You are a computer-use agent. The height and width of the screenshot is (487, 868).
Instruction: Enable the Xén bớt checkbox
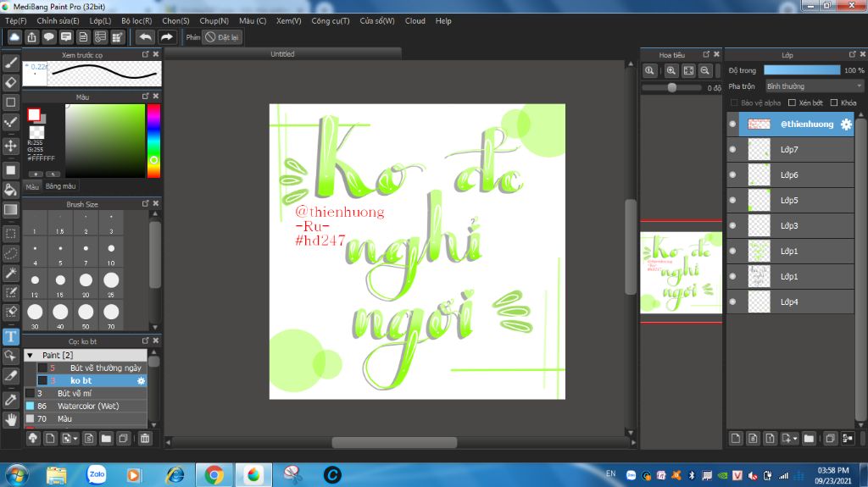792,103
